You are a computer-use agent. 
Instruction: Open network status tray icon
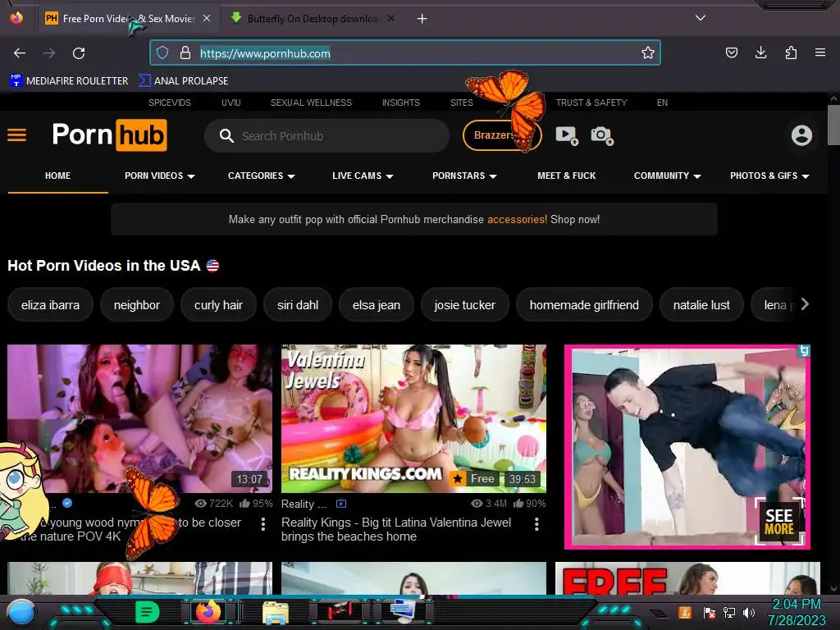[x=728, y=612]
